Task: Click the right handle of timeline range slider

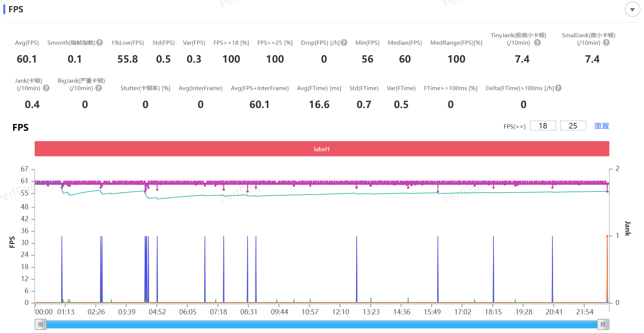Action: tap(603, 324)
